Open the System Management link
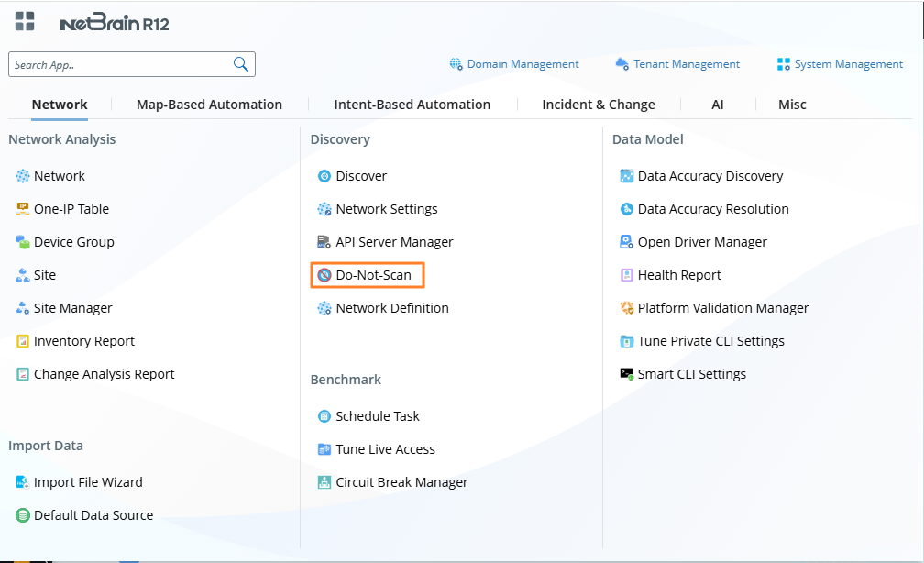 pos(848,64)
